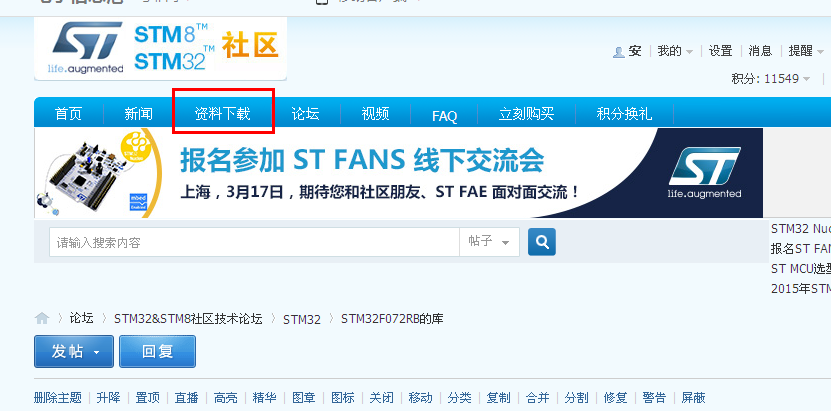Screen dimensions: 831x411
Task: Click the 图标 moderation link
Action: tap(343, 398)
